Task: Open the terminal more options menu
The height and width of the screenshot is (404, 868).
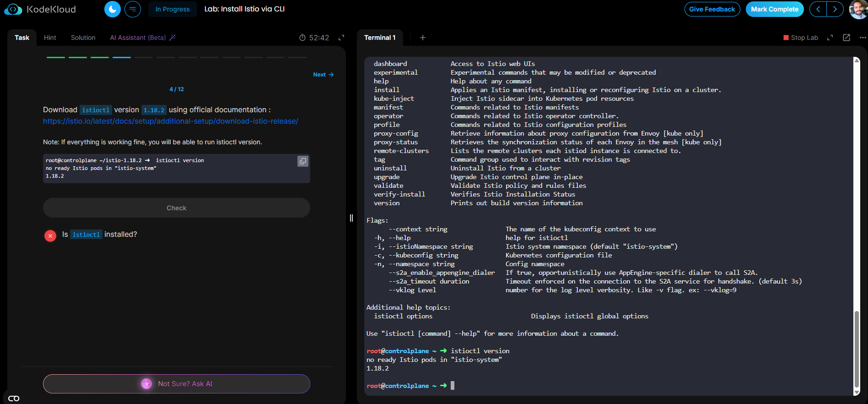Action: pyautogui.click(x=863, y=38)
